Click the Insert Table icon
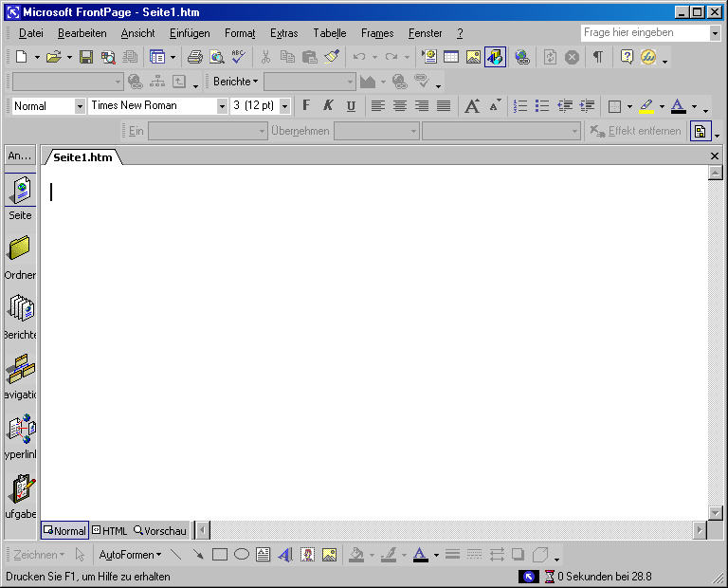Screen dimensions: 728x588 coord(451,57)
